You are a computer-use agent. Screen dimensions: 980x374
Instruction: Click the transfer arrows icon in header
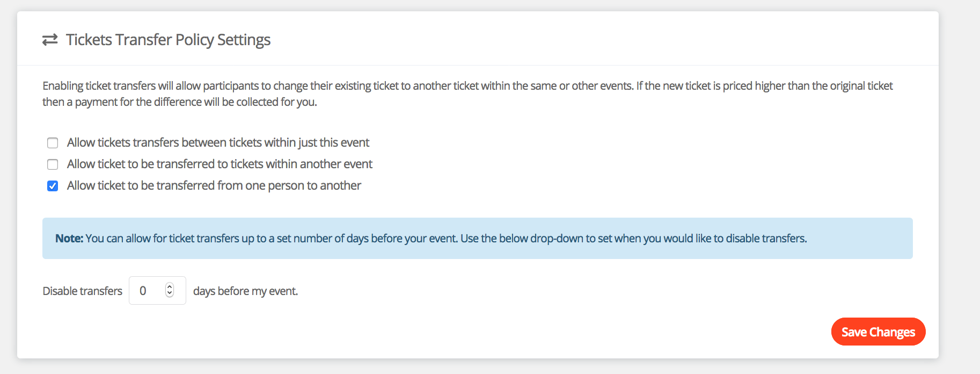click(50, 40)
